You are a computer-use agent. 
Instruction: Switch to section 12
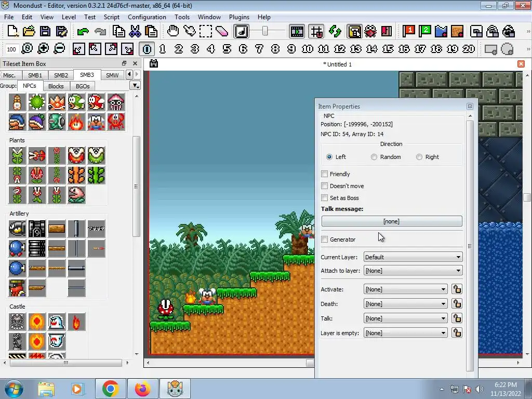(340, 49)
